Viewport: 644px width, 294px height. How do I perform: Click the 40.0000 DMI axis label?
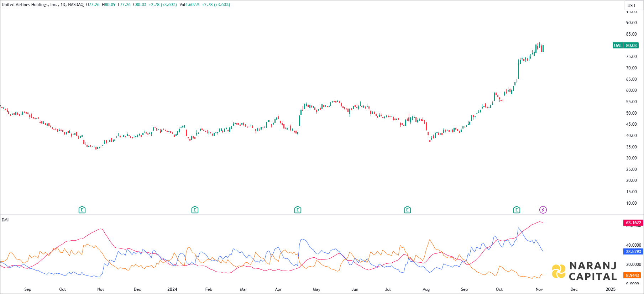(x=634, y=245)
